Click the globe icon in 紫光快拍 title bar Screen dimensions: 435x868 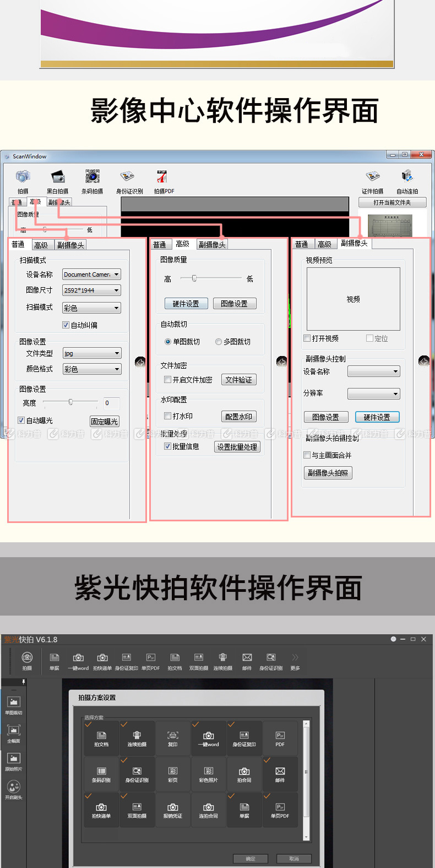pyautogui.click(x=393, y=639)
